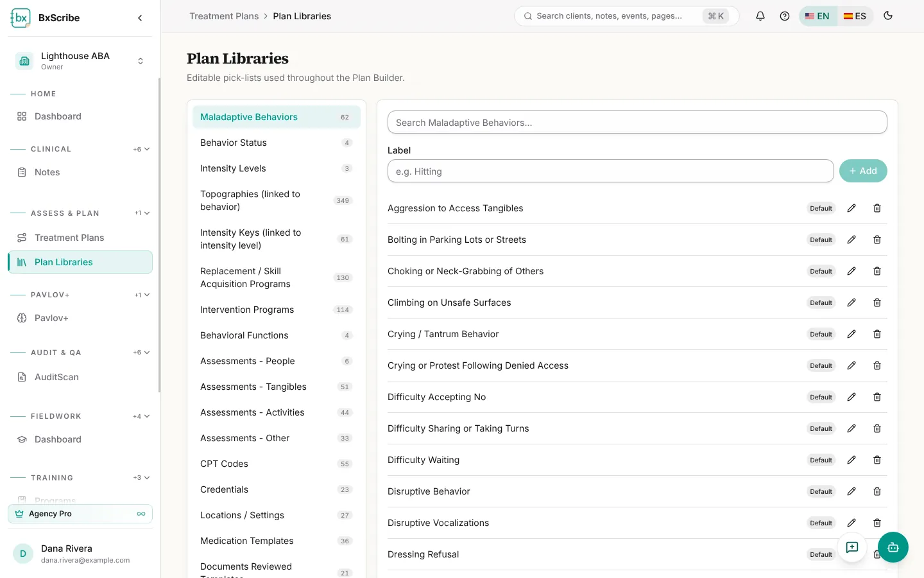Edit Climbing on Unsafe Surfaces entry

[x=851, y=302]
